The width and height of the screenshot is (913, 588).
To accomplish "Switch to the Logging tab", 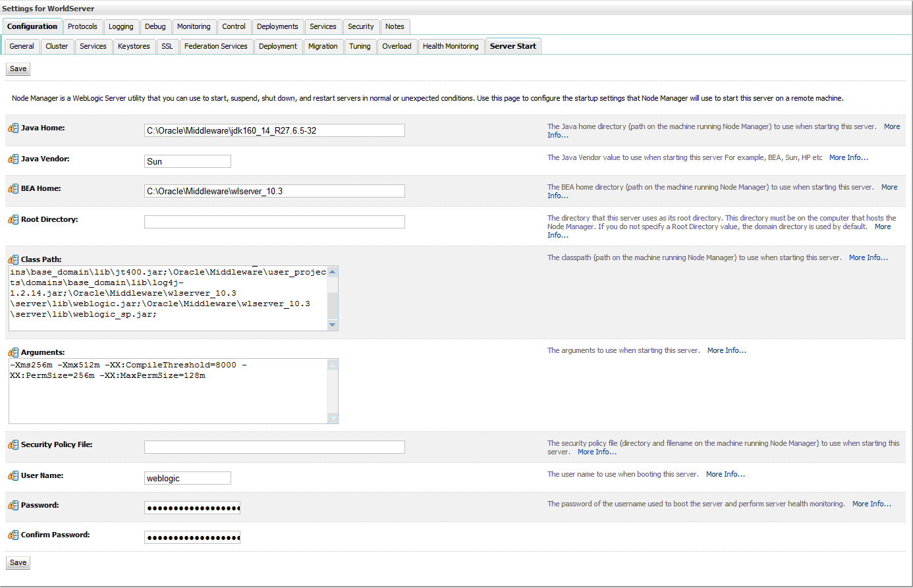I will pos(121,26).
